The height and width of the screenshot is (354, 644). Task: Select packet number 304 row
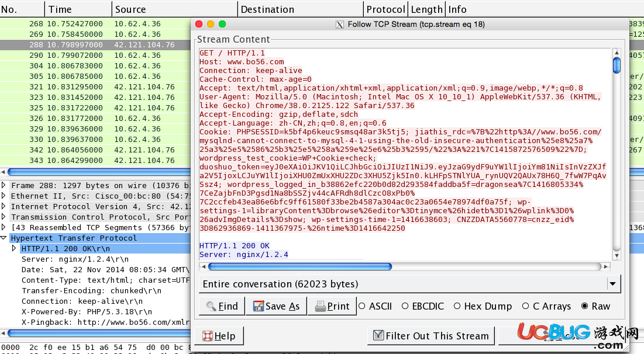point(95,66)
